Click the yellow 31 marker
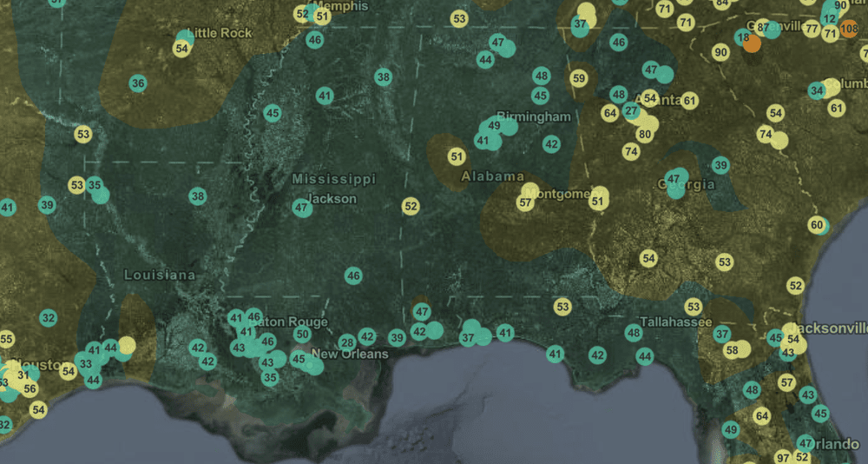The width and height of the screenshot is (868, 464). pyautogui.click(x=23, y=376)
